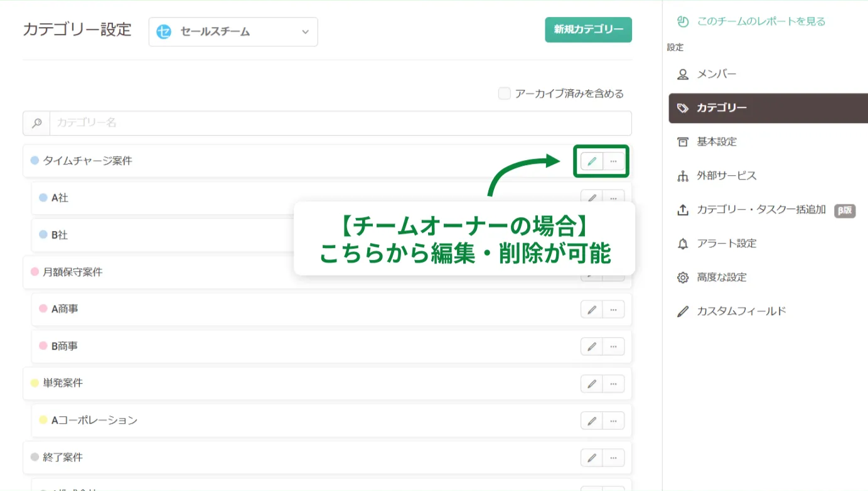Select the メンバー person icon in the sidebar

point(682,73)
